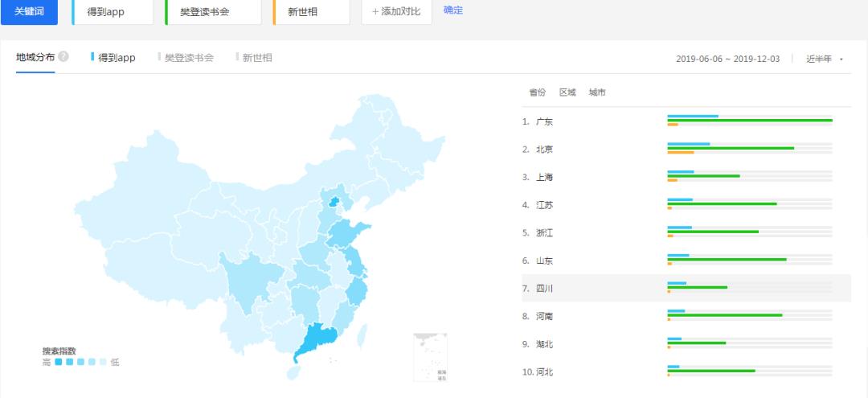Click the 关键词 blue button

tap(29, 11)
